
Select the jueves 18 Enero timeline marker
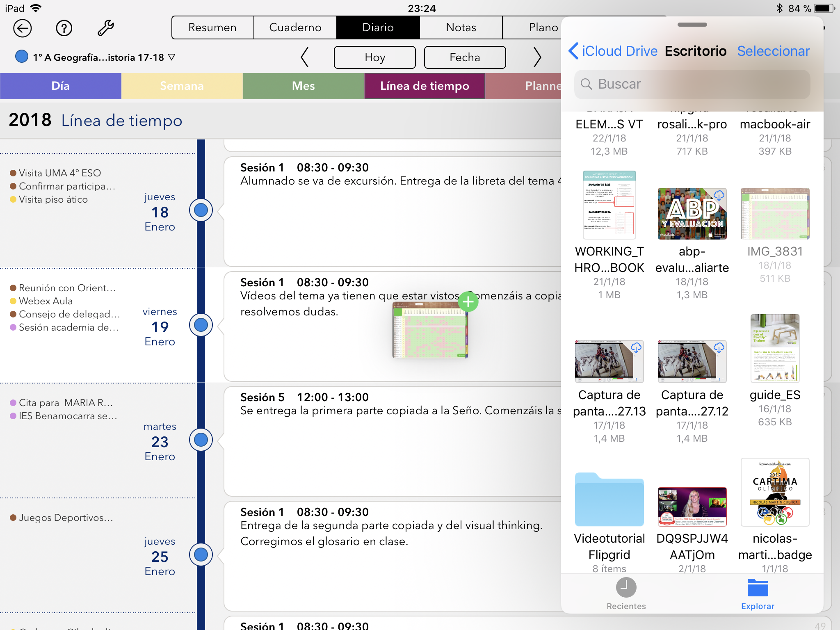(x=201, y=210)
